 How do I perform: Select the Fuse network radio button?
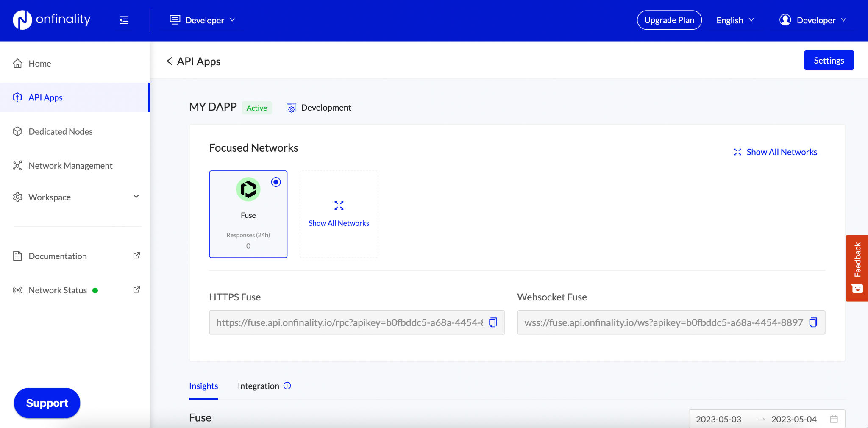pos(276,182)
